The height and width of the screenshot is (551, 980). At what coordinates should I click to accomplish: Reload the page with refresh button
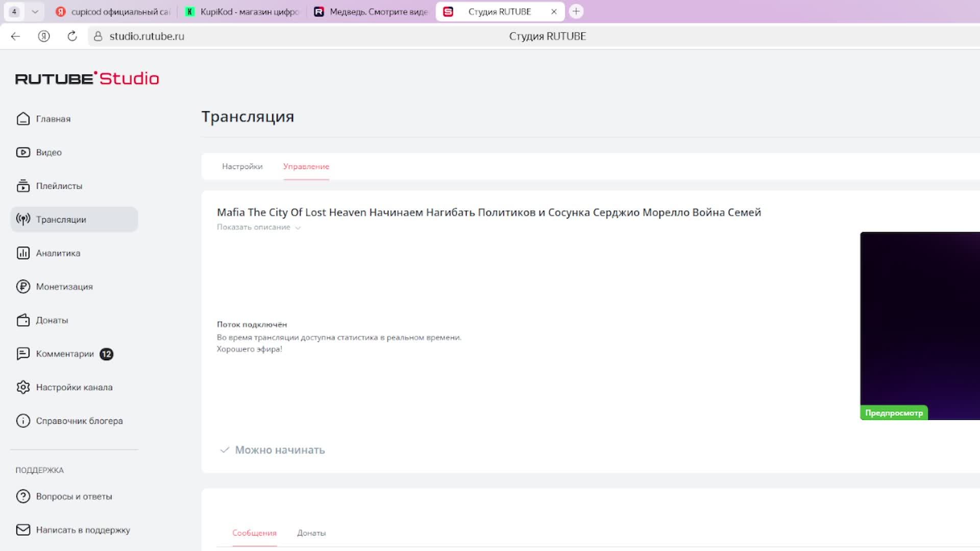coord(72,36)
